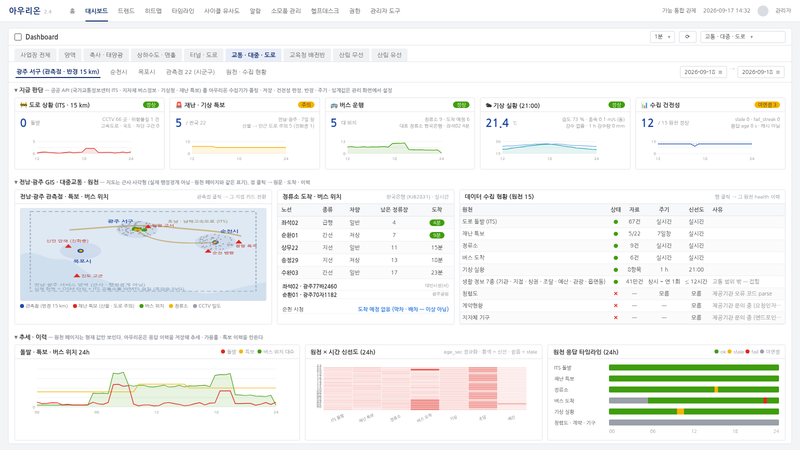Click the end date input field
This screenshot has width=800, height=450.
pyautogui.click(x=761, y=72)
